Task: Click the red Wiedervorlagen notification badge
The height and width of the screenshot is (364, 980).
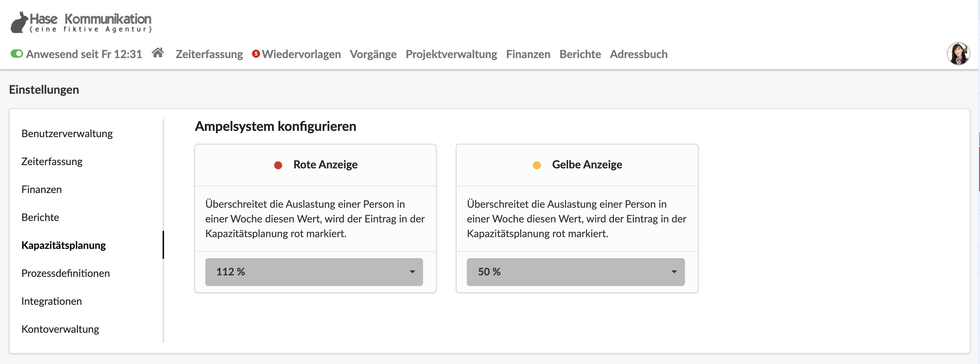Action: pos(256,54)
